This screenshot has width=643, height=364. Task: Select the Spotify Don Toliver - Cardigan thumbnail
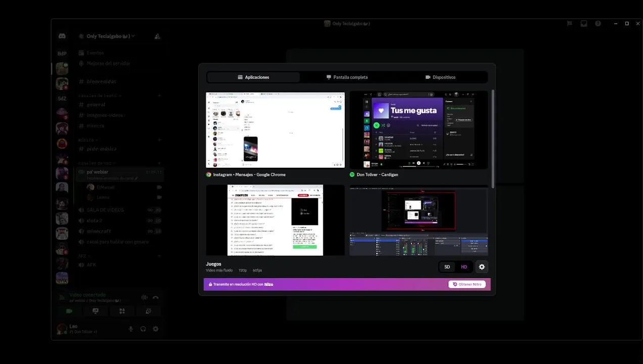419,129
